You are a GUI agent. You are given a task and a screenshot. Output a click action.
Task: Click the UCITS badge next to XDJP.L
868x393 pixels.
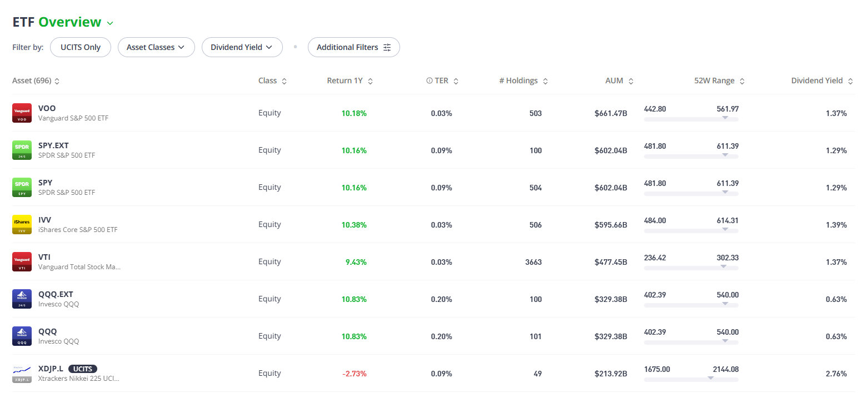pos(83,369)
